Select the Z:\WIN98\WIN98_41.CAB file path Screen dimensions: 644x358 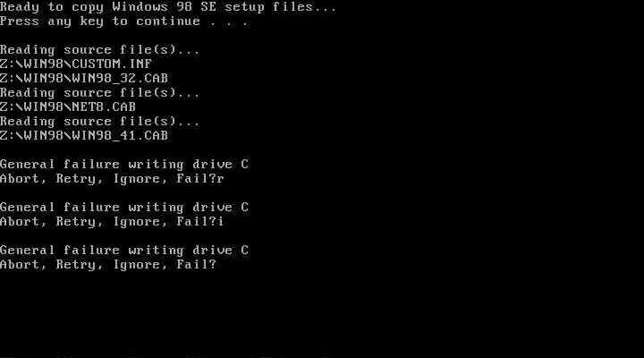[84, 135]
